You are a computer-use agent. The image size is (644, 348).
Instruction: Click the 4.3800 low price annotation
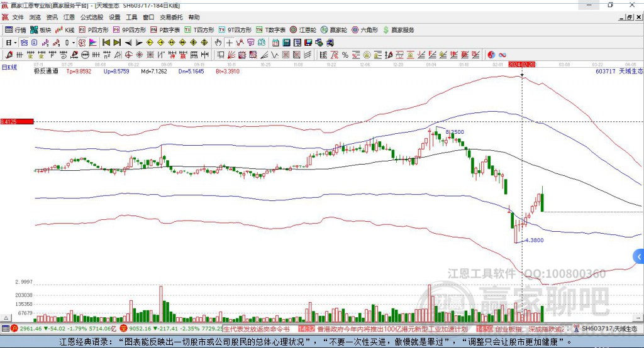[x=535, y=240]
